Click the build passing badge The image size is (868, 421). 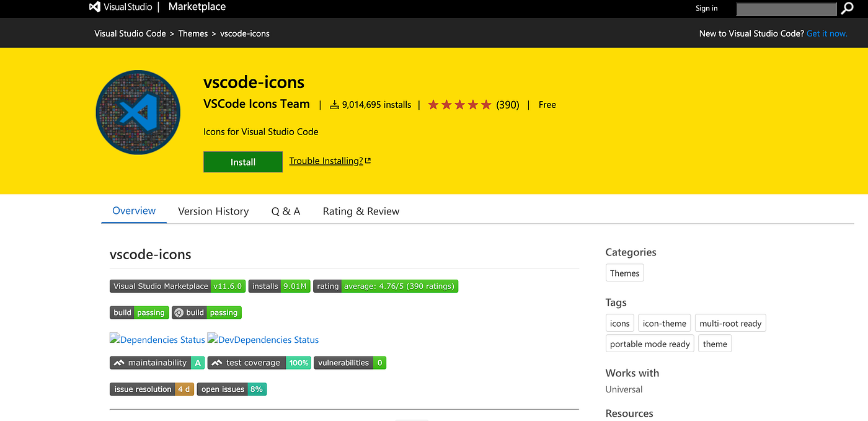coord(139,312)
